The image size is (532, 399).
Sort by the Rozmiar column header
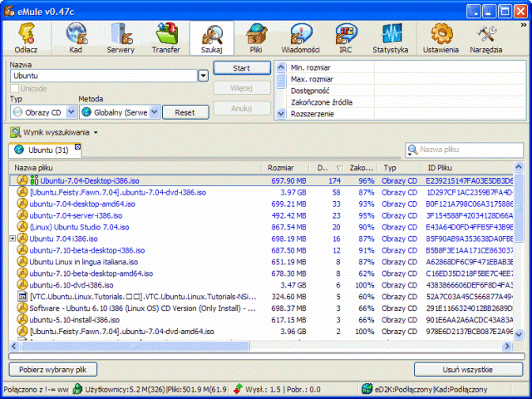point(285,168)
